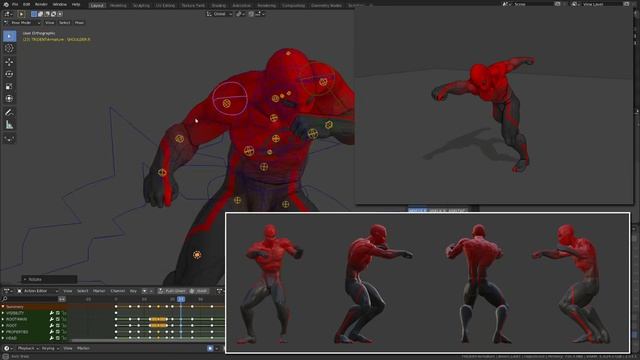Screen dimensions: 640x360
Task: Activate the Transform tool
Action: point(9,99)
